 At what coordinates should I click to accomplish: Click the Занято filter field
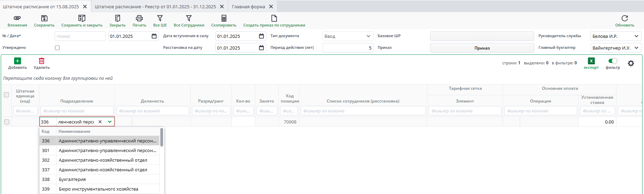point(267,111)
